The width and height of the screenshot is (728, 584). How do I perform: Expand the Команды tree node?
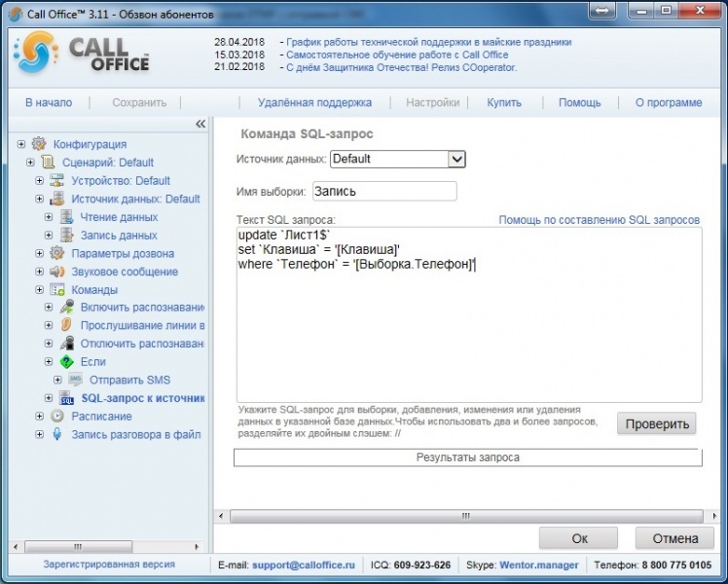[x=40, y=290]
